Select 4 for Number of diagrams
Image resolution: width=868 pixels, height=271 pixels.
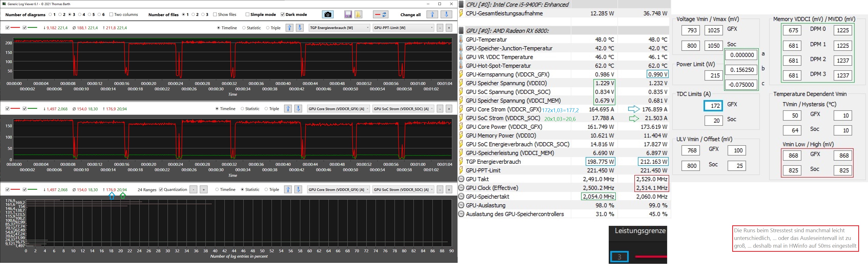point(80,15)
